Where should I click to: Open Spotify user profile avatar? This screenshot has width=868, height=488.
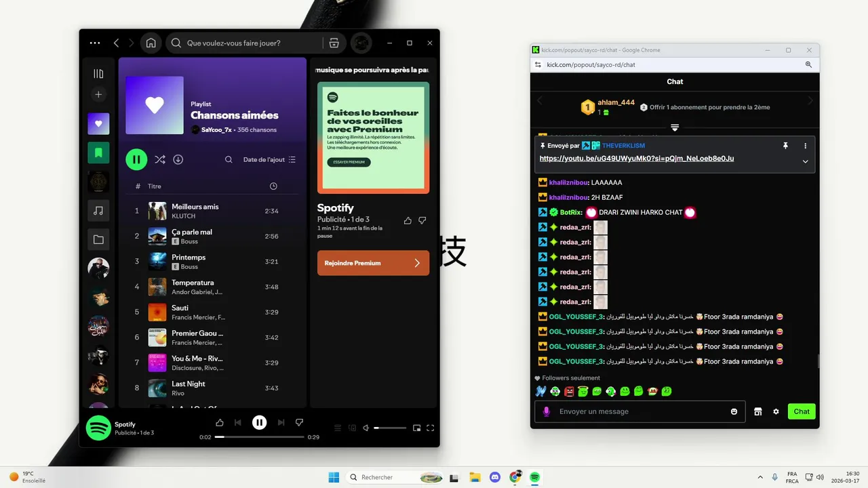pos(361,43)
